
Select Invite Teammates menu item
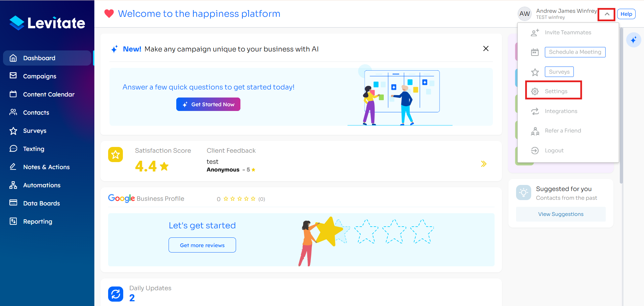(x=568, y=33)
